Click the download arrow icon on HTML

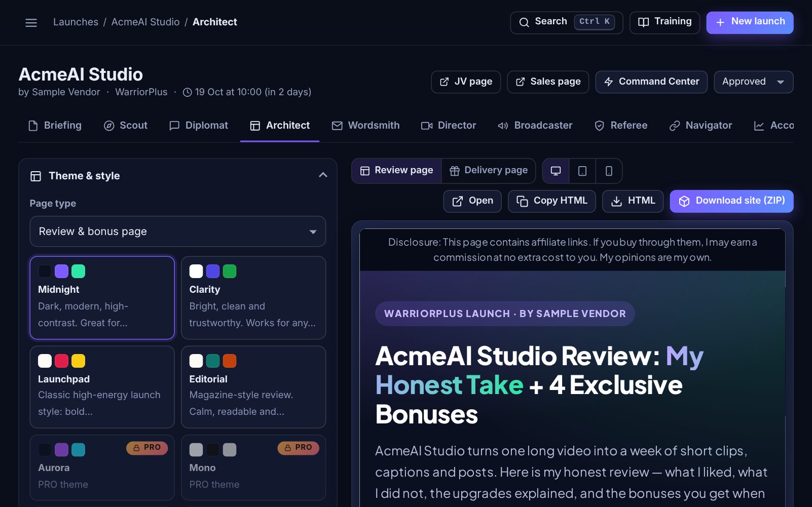[616, 201]
